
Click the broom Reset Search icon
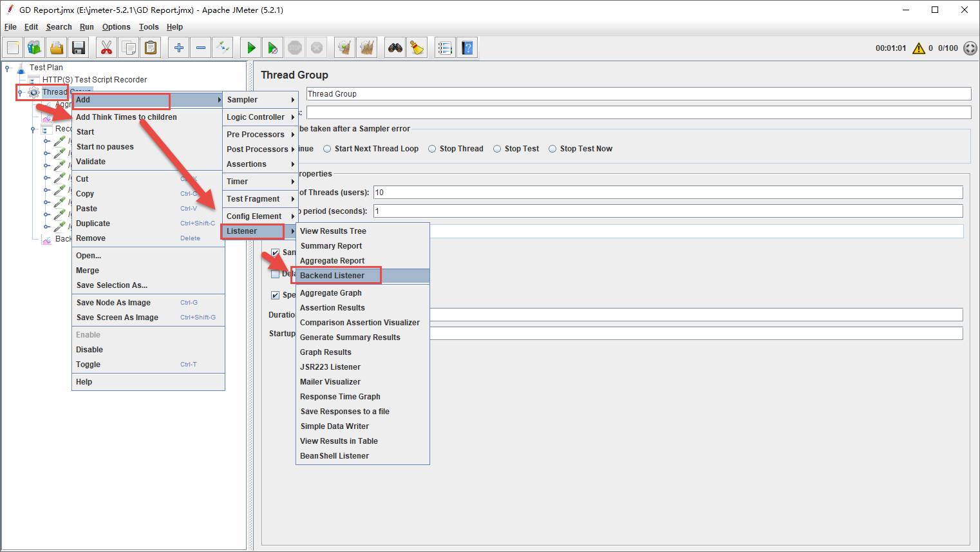coord(417,48)
